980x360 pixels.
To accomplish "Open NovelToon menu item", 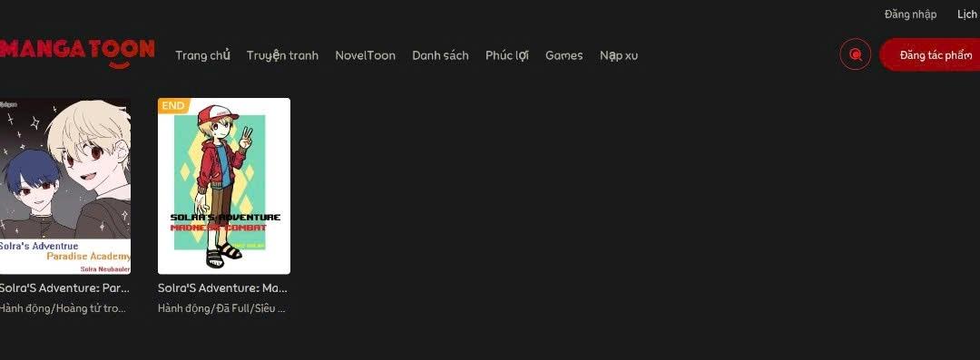I will [365, 55].
